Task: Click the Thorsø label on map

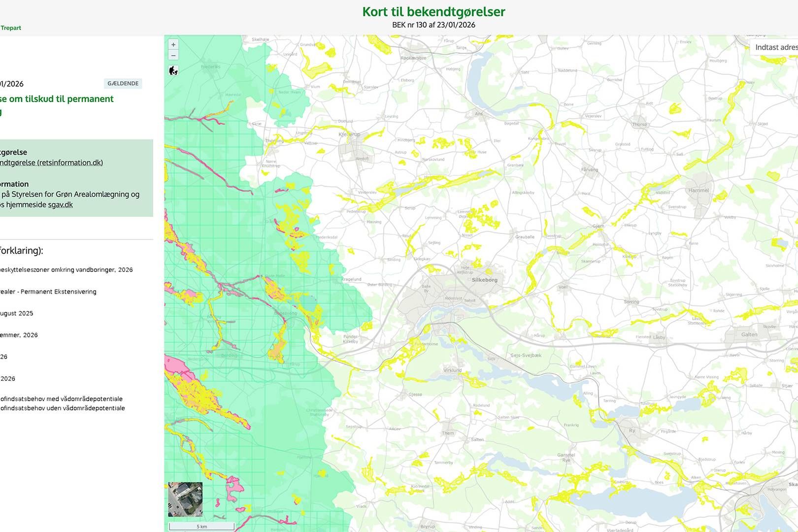Action: point(639,125)
